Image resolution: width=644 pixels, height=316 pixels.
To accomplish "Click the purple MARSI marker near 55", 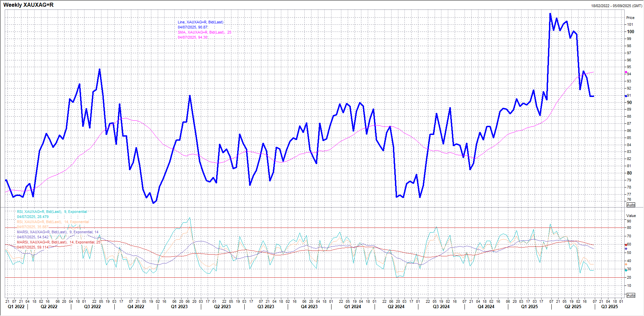I will 626,249.
